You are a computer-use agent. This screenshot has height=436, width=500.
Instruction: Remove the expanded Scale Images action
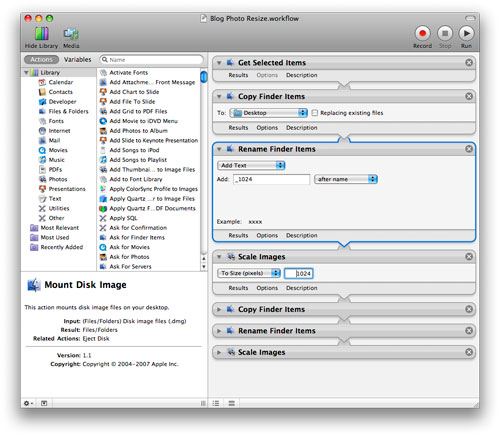[469, 256]
